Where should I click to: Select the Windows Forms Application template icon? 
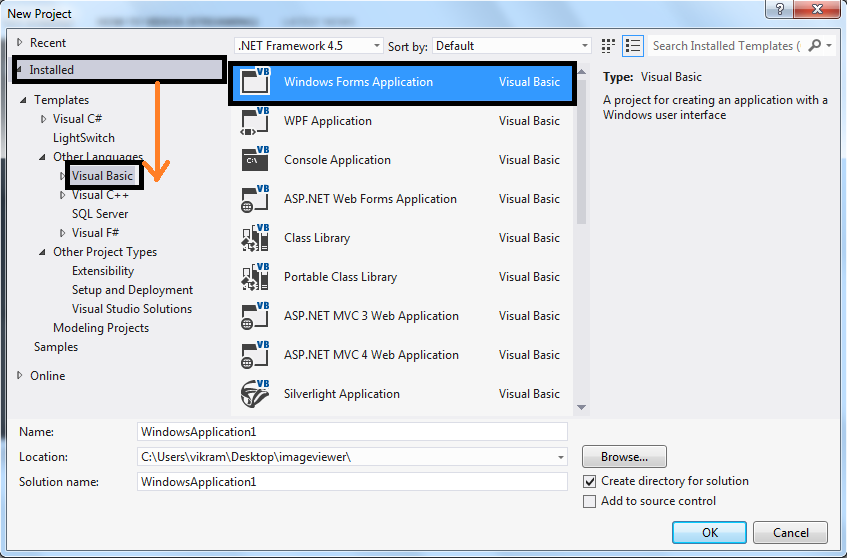[255, 81]
